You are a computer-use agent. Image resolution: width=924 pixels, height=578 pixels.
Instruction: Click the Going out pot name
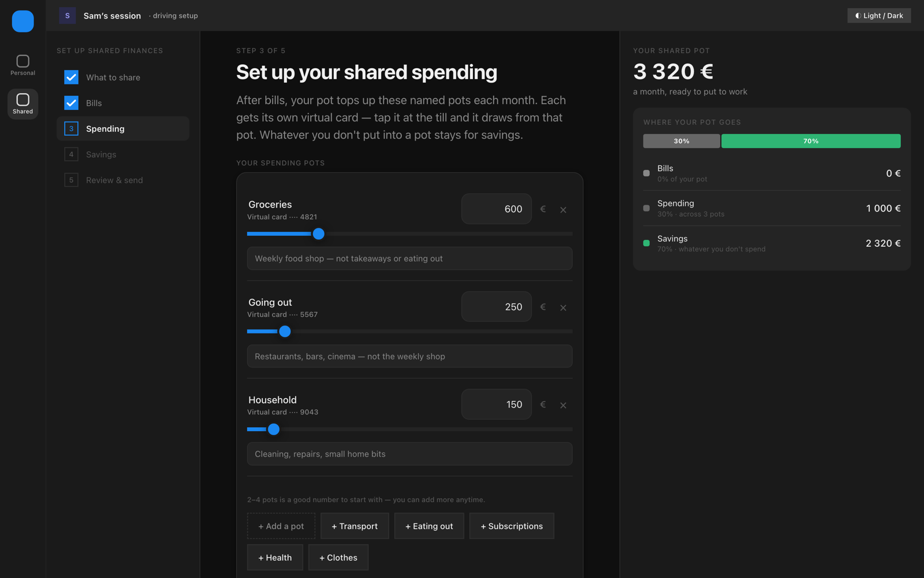[270, 302]
